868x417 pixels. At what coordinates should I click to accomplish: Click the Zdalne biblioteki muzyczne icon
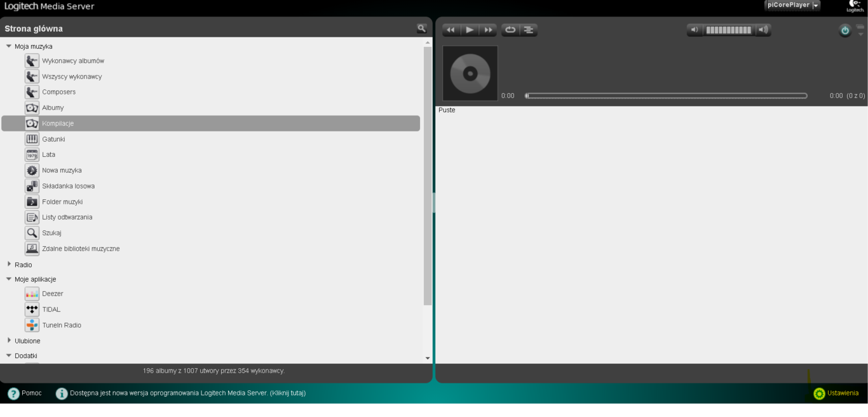tap(32, 249)
